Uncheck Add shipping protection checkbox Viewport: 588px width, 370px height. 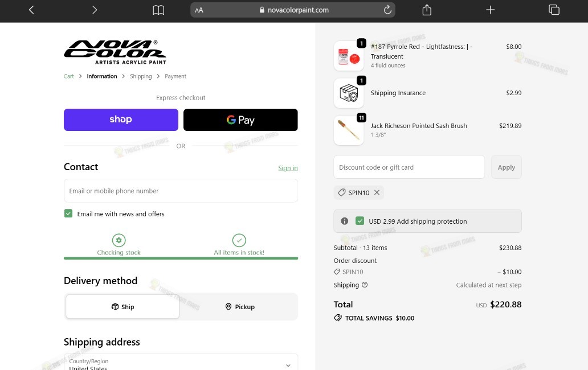click(x=360, y=221)
